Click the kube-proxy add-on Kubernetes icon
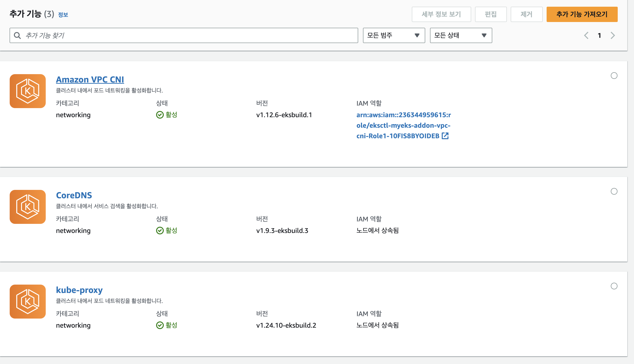This screenshot has width=634, height=364. (x=28, y=302)
